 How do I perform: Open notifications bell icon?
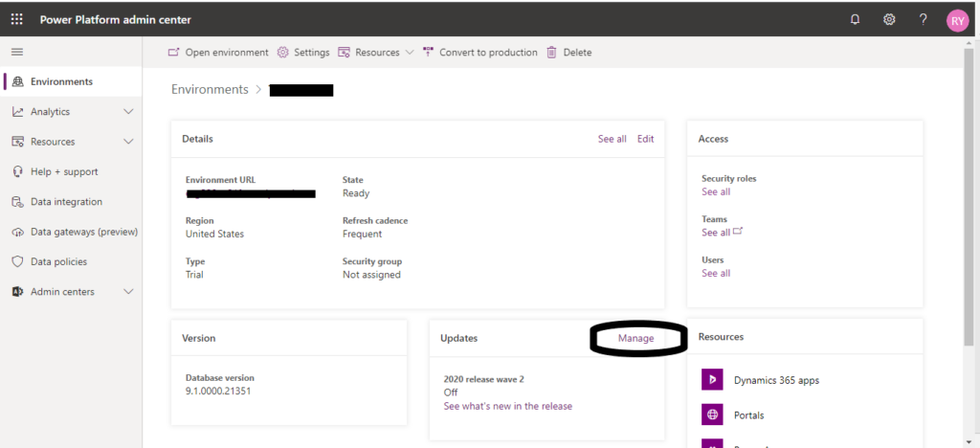click(855, 20)
